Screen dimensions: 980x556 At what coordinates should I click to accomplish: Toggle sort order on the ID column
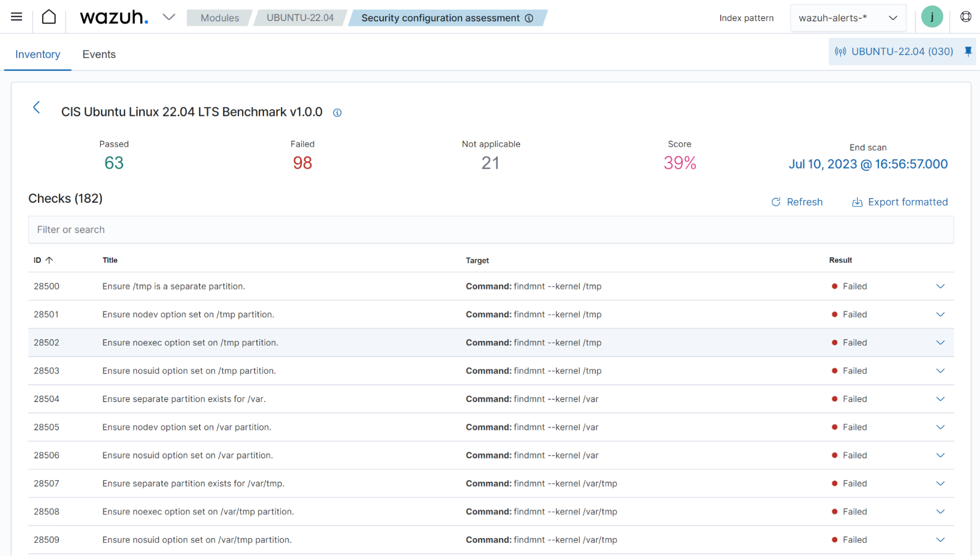pyautogui.click(x=43, y=260)
